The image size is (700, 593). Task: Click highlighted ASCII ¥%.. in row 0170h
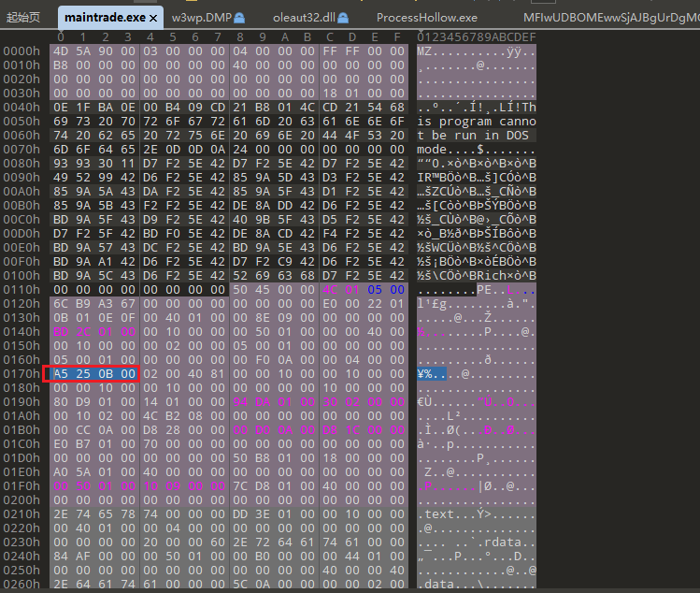coord(432,373)
